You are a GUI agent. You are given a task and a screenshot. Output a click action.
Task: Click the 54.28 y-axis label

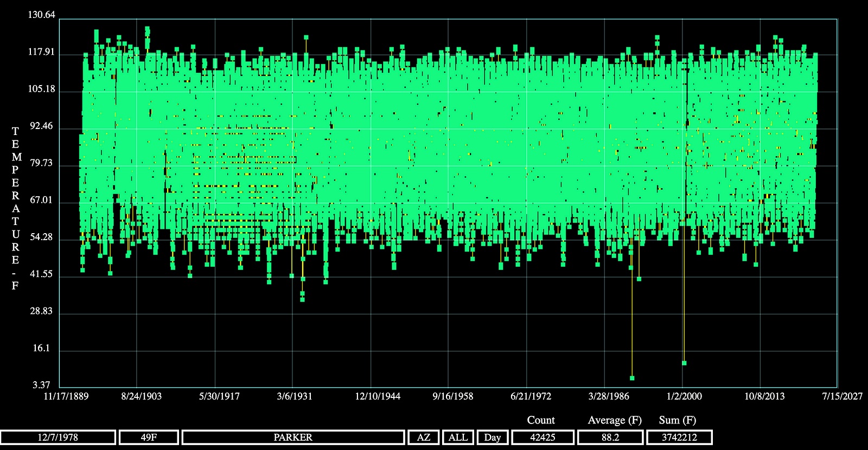tap(41, 237)
